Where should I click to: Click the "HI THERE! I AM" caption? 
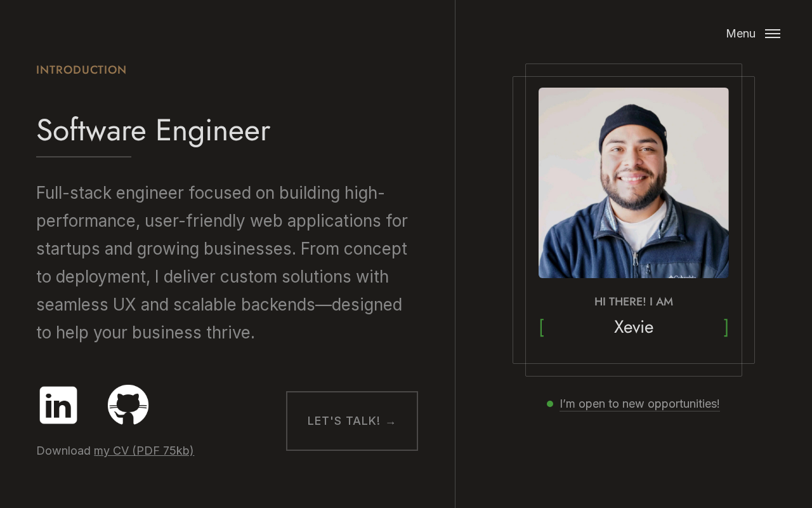(633, 302)
